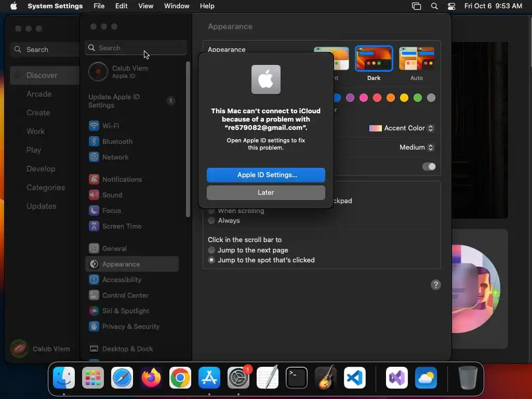Open the Trash in the Dock
Screen dimensions: 532x399
point(468,378)
